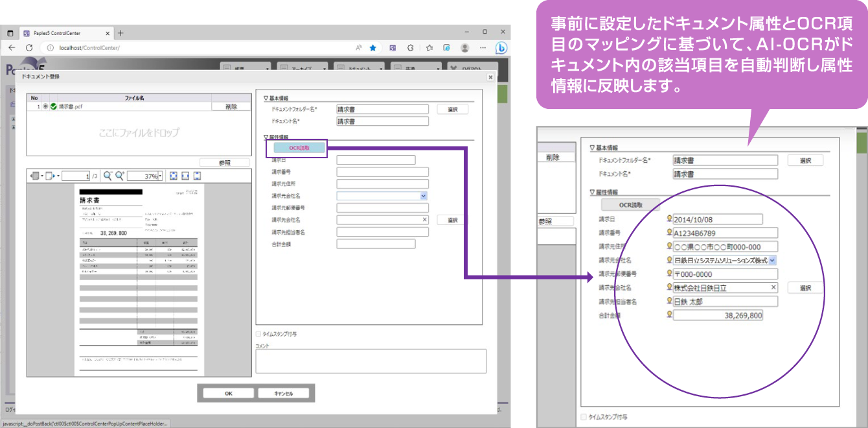Click 選択 beside 株式会社日鉄日立 in enlarged panel
The height and width of the screenshot is (428, 868).
805,288
